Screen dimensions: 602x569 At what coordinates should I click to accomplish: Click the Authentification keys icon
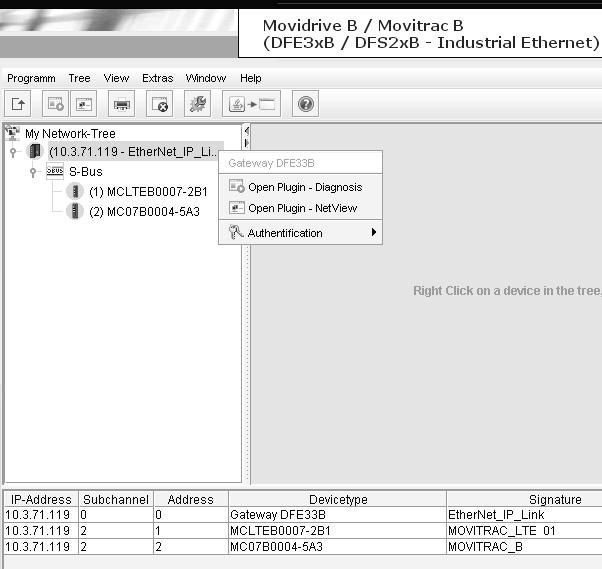point(236,232)
